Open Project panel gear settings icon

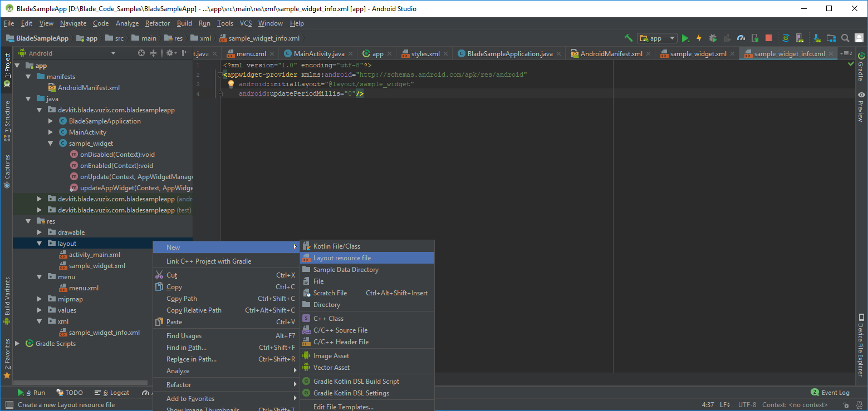(x=170, y=53)
